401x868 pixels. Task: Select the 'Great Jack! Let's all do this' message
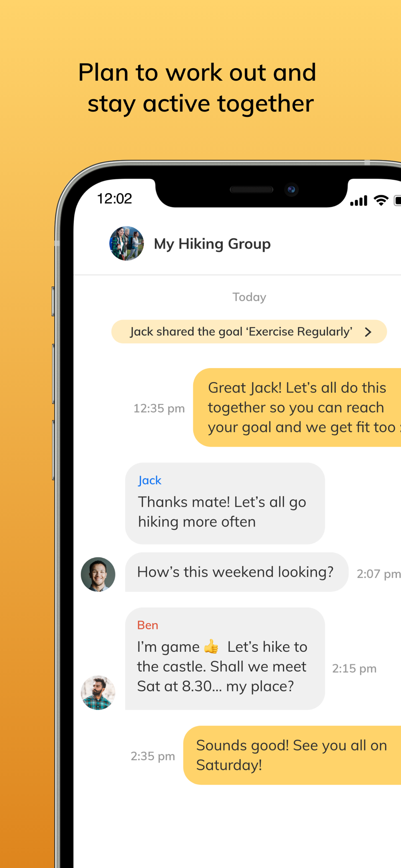point(297,408)
